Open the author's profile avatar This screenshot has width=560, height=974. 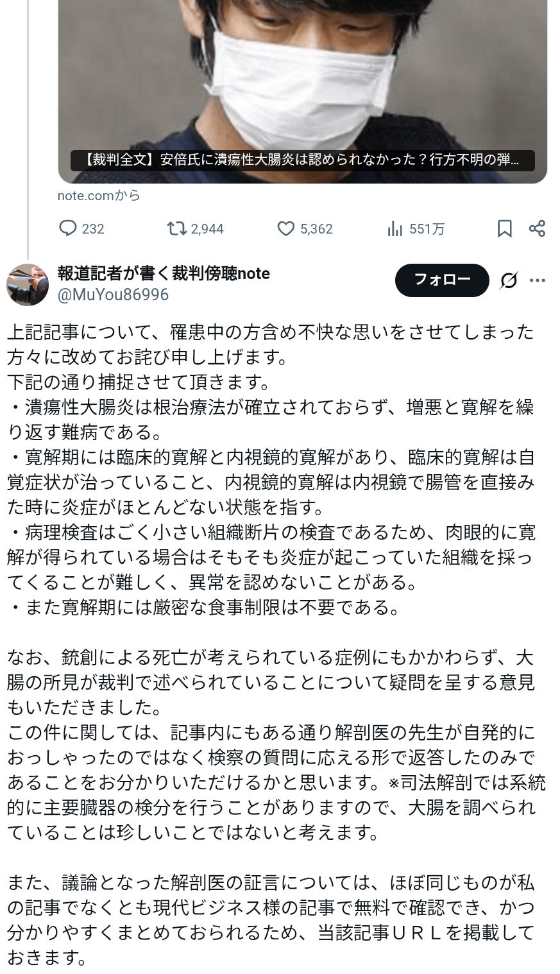(x=28, y=284)
